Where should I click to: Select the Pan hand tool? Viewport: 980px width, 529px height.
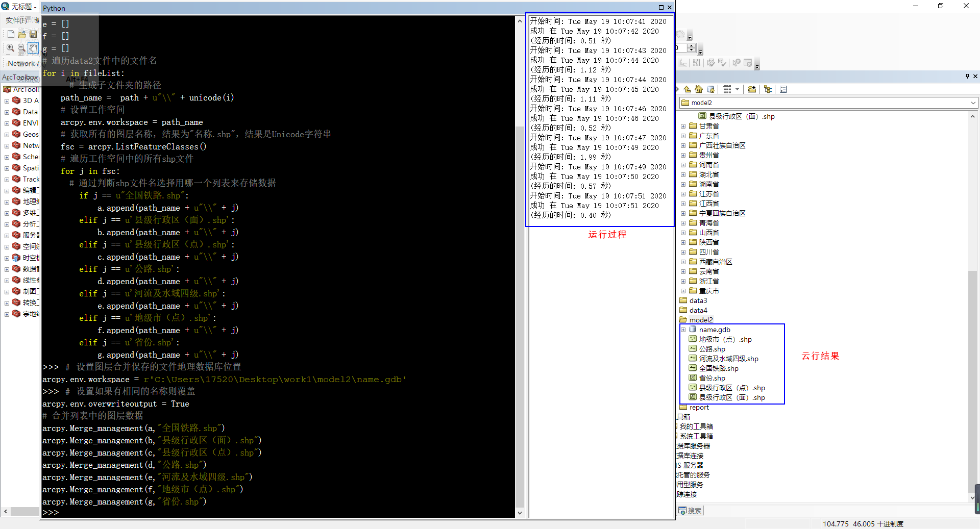(33, 48)
